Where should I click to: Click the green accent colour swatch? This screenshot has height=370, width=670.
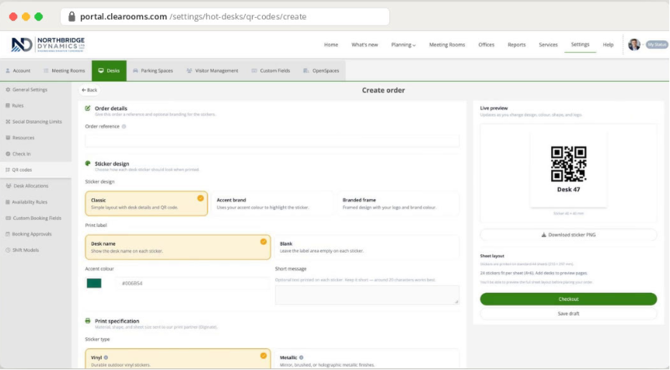coord(94,283)
